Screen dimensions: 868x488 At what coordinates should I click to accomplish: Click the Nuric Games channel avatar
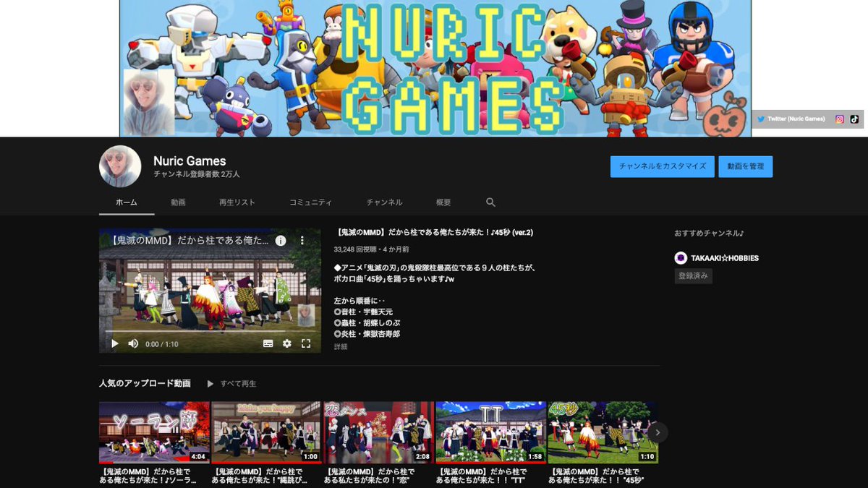120,166
